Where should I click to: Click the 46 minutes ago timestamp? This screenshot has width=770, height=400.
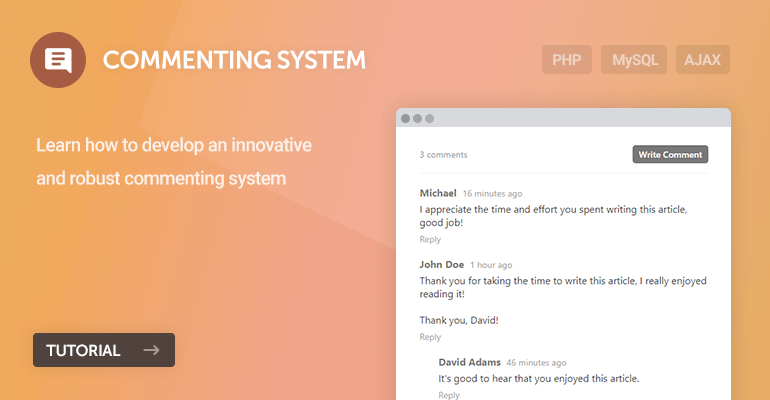click(x=536, y=363)
